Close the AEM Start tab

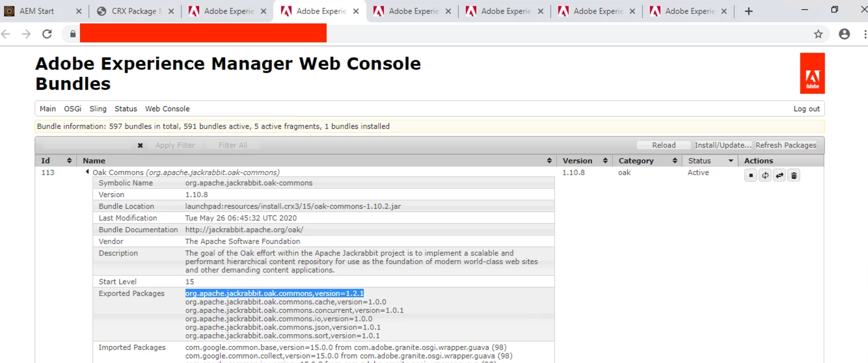tap(79, 11)
